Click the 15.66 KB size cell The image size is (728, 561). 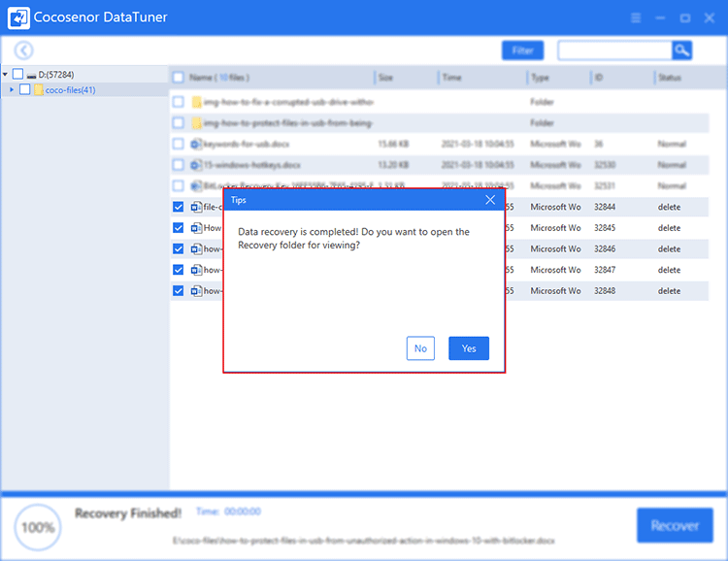[x=393, y=144]
